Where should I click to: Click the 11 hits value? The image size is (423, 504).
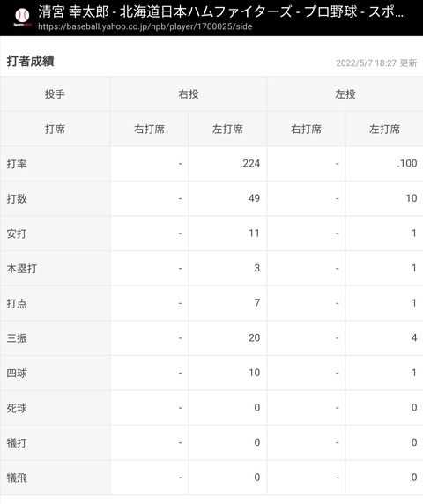click(x=254, y=233)
